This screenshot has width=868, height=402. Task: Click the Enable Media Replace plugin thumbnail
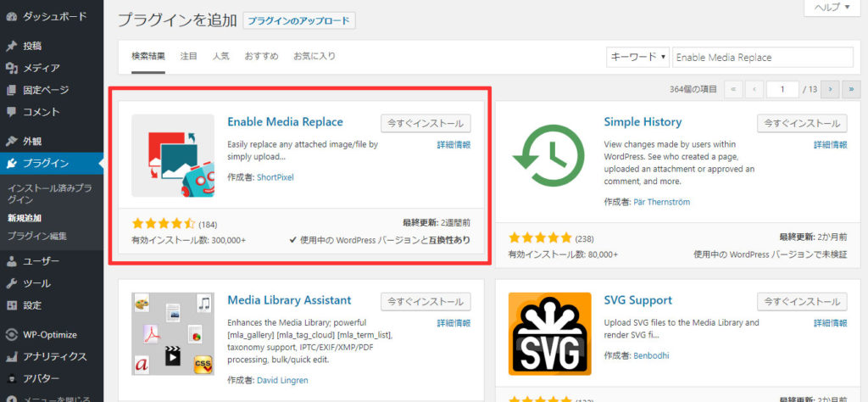[x=173, y=155]
